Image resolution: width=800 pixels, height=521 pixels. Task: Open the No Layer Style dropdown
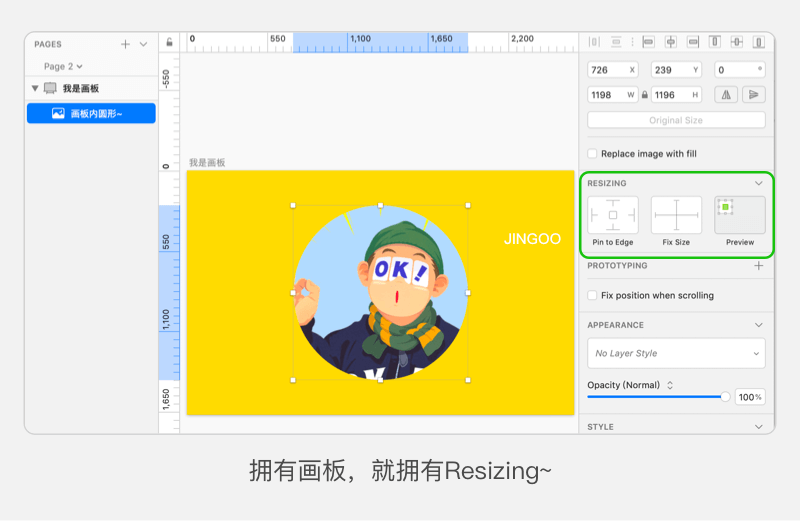(676, 353)
